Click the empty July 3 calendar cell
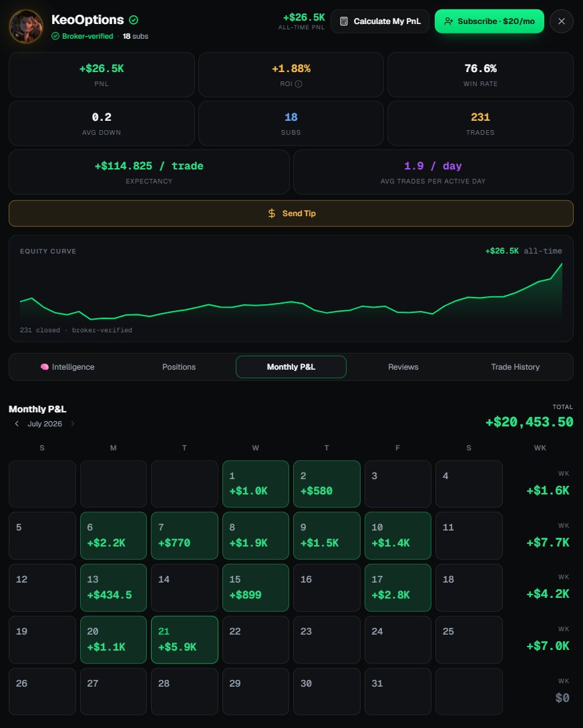This screenshot has height=728, width=583. [397, 484]
